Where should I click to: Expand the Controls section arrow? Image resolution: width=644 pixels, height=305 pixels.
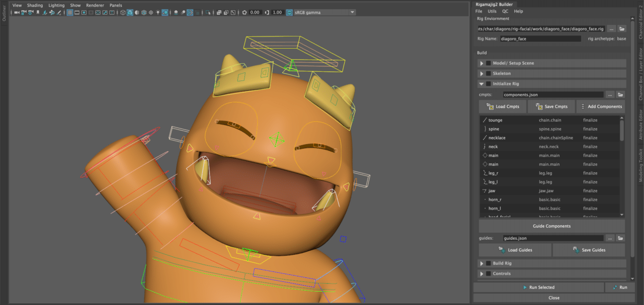pos(481,274)
